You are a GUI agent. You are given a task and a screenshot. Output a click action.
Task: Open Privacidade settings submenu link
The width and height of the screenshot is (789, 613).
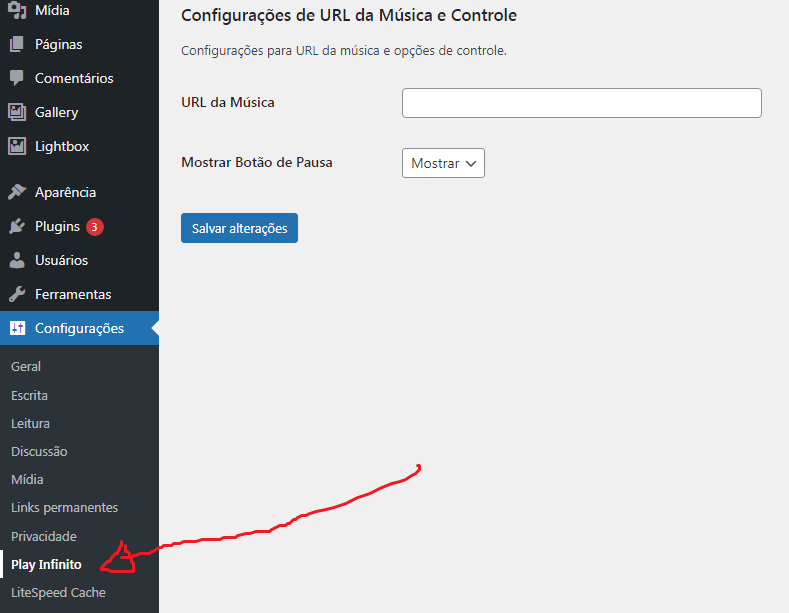[x=44, y=536]
